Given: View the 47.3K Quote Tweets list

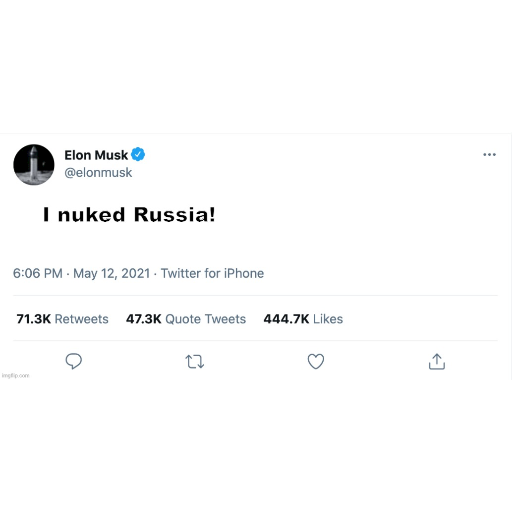Looking at the screenshot, I should pyautogui.click(x=186, y=319).
